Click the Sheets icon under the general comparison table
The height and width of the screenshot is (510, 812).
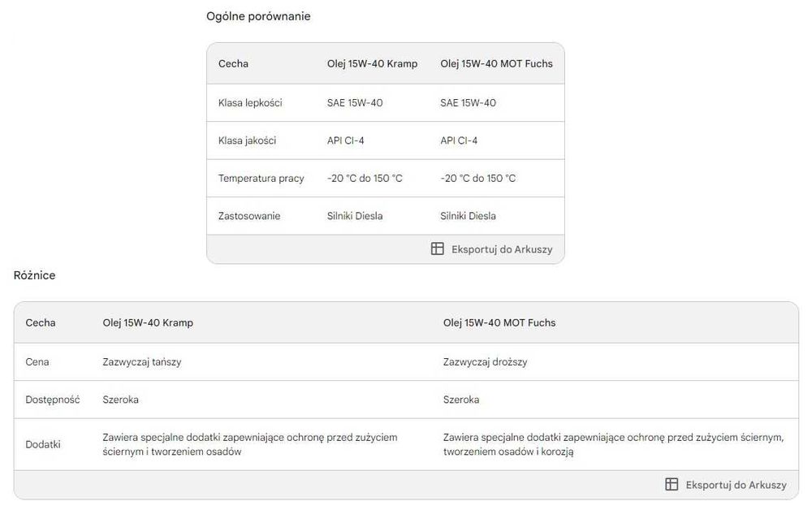pos(438,249)
